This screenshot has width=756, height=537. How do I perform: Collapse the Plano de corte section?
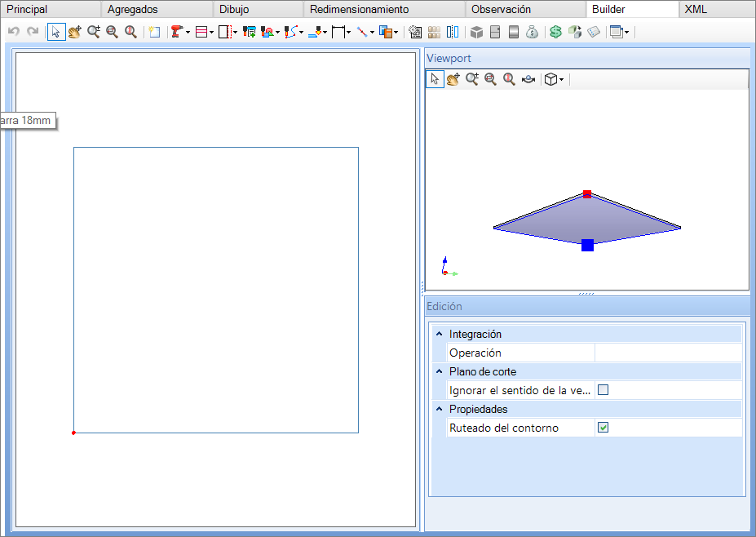pyautogui.click(x=440, y=371)
